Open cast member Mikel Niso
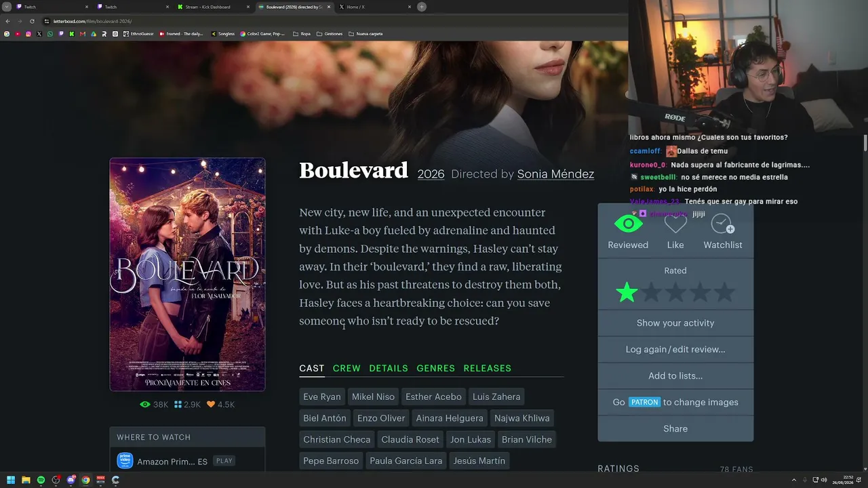 pyautogui.click(x=373, y=396)
